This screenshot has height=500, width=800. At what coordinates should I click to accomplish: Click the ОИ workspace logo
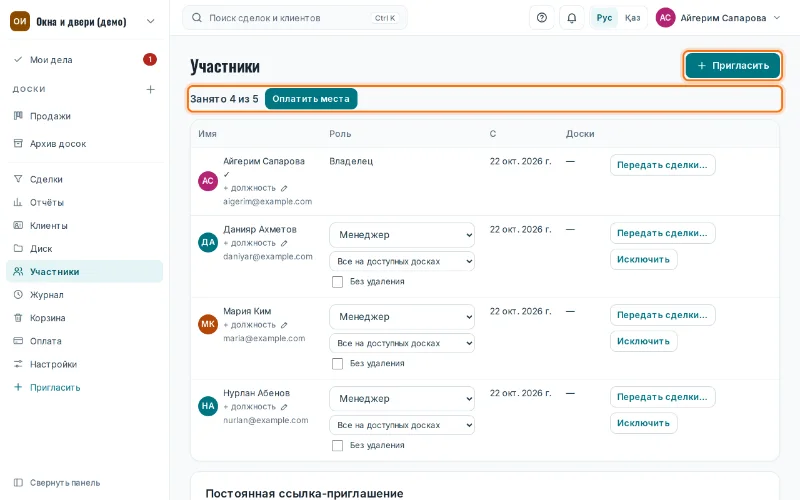coord(20,21)
